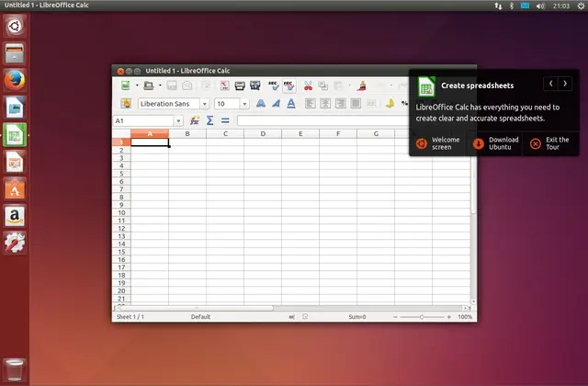
Task: Click the Export as PDF icon
Action: [x=223, y=85]
